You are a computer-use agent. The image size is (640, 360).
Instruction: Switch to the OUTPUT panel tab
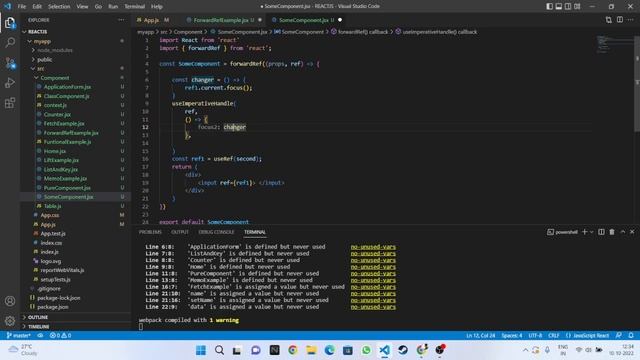pos(180,232)
